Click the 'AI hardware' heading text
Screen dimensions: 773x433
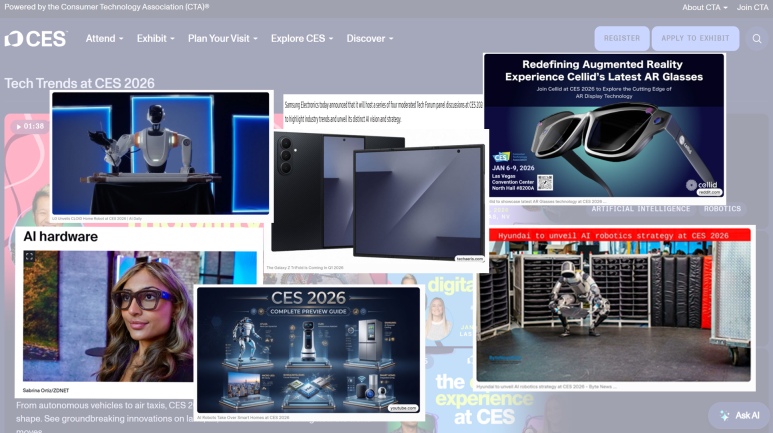[61, 237]
